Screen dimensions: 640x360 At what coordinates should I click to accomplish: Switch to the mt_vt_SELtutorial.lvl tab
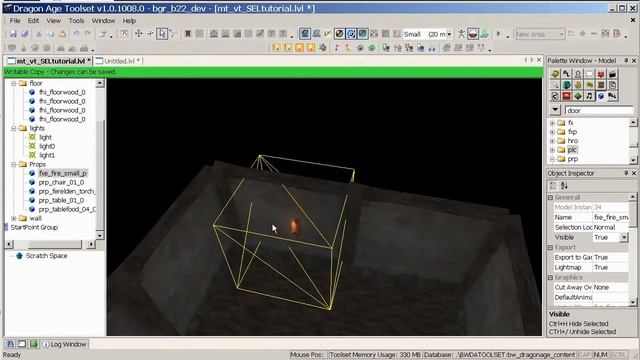click(x=49, y=61)
